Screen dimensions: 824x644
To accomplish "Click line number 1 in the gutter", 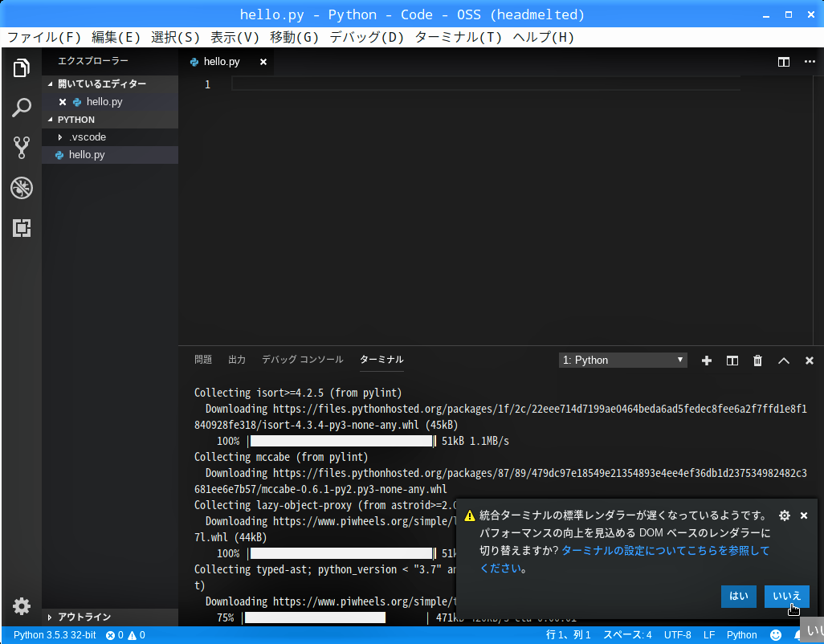I will pos(207,84).
